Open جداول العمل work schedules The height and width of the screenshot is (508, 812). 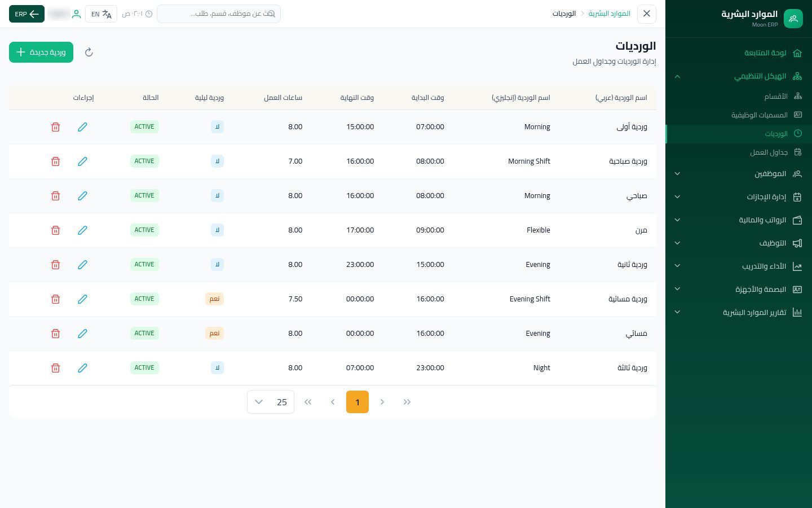click(739, 152)
